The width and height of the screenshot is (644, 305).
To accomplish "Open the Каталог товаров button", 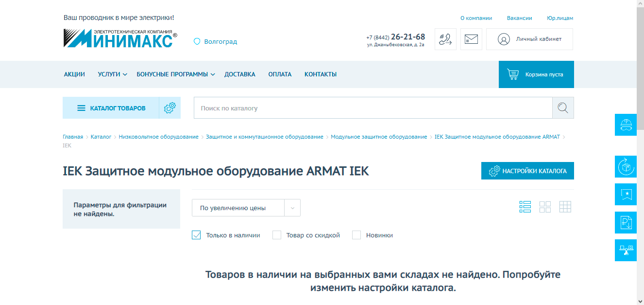I will pos(111,108).
